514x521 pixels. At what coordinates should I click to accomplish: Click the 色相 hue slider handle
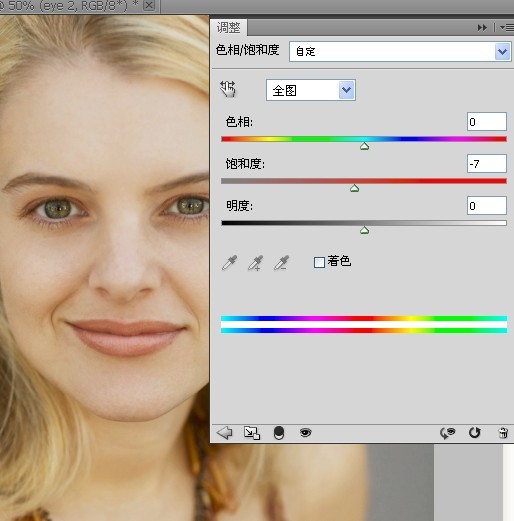tap(364, 146)
